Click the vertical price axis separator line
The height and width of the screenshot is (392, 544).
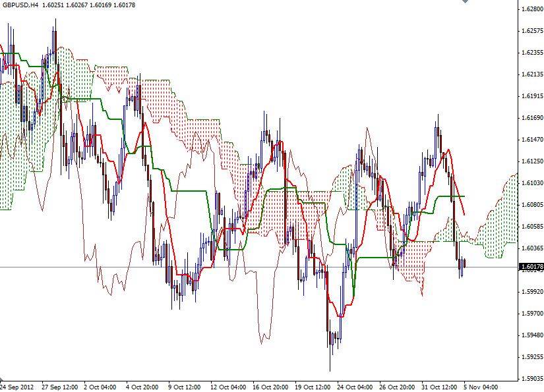[520, 198]
